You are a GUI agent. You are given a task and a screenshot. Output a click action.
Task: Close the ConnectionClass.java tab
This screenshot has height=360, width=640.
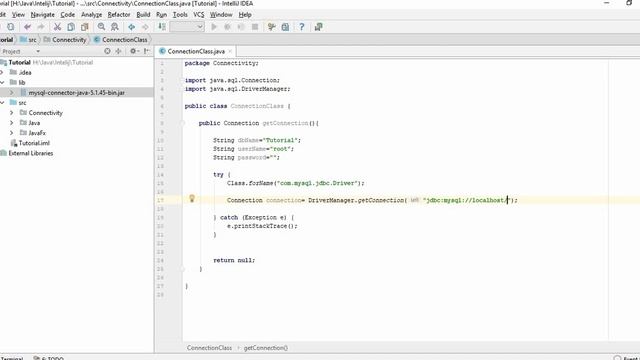[230, 51]
